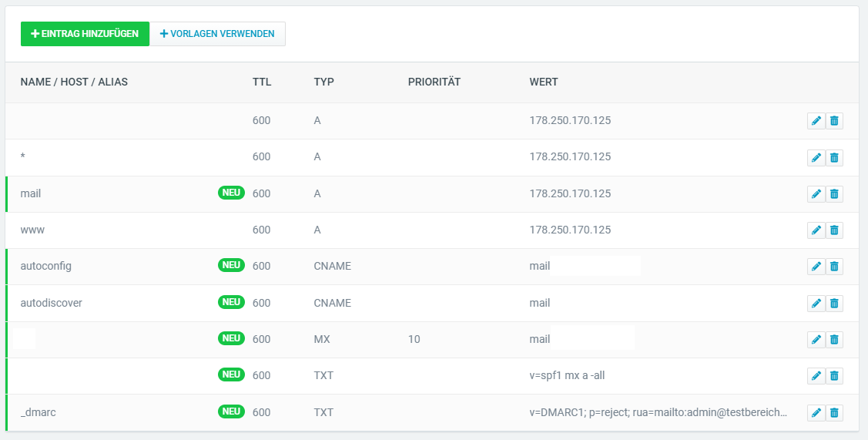Edit the mail A record
This screenshot has height=440, width=868.
[x=816, y=194]
